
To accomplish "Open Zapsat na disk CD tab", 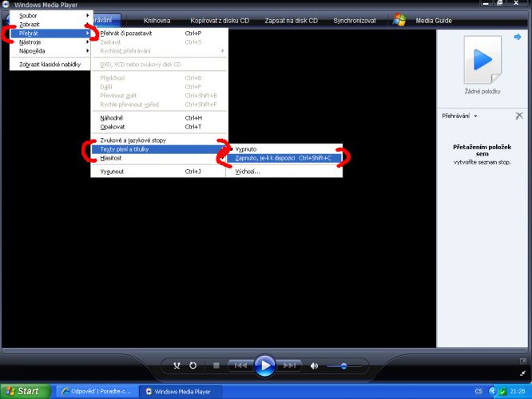I will pos(291,21).
